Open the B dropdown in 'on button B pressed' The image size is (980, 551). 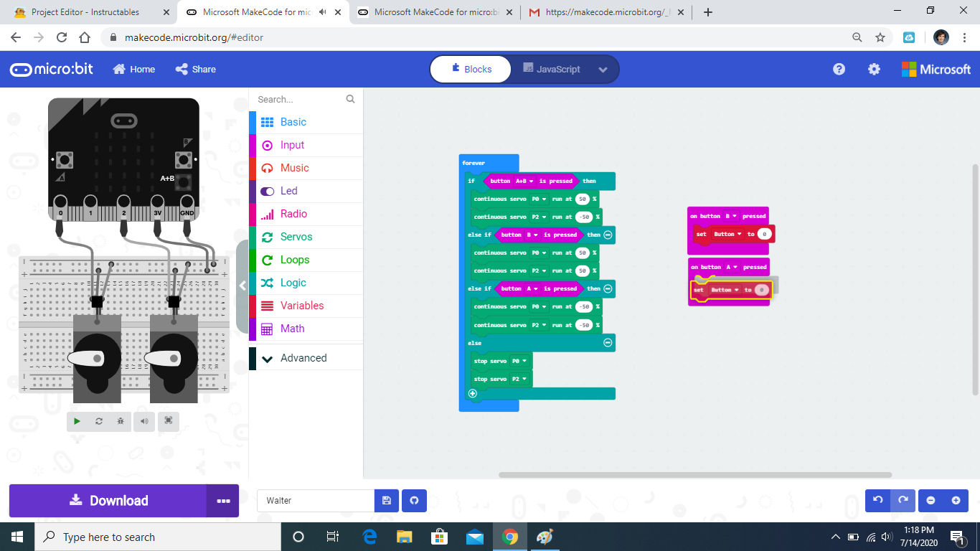pyautogui.click(x=731, y=216)
